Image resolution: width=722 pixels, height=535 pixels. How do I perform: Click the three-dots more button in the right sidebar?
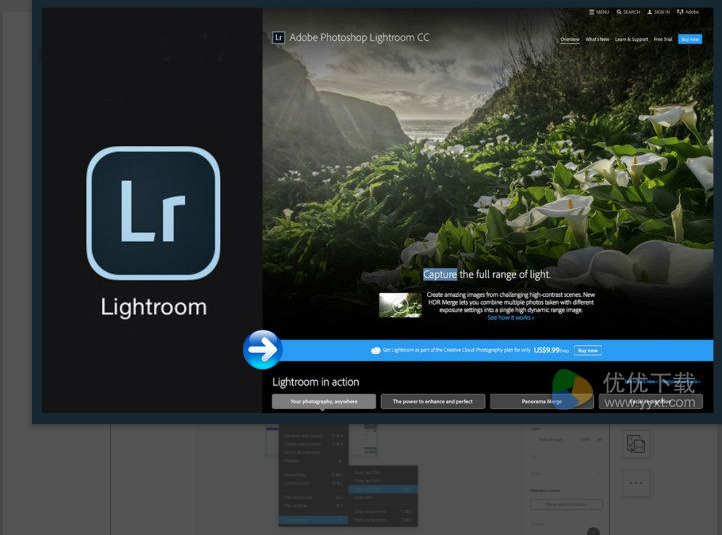click(x=636, y=483)
